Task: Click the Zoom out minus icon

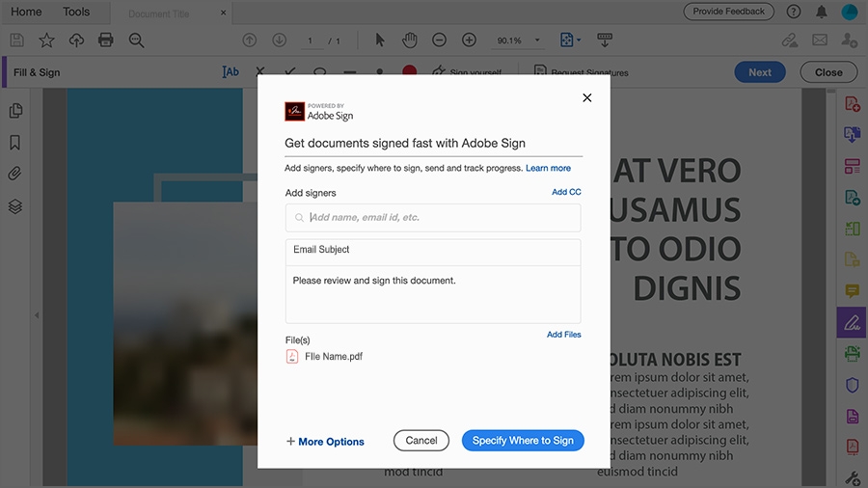Action: point(440,40)
